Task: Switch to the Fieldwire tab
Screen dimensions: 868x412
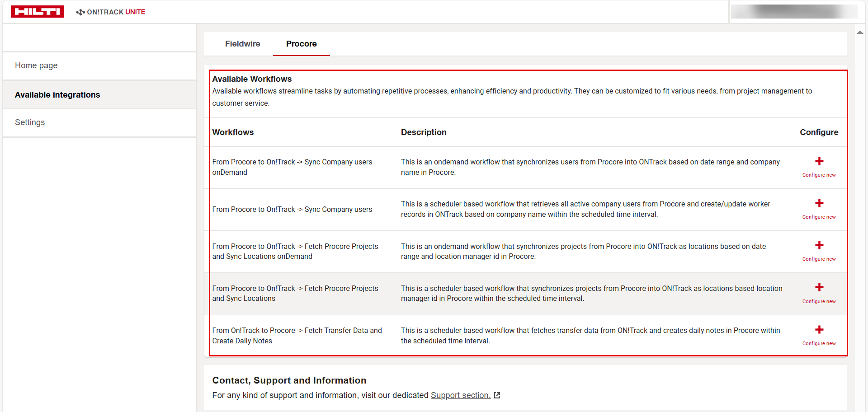Action: tap(243, 44)
